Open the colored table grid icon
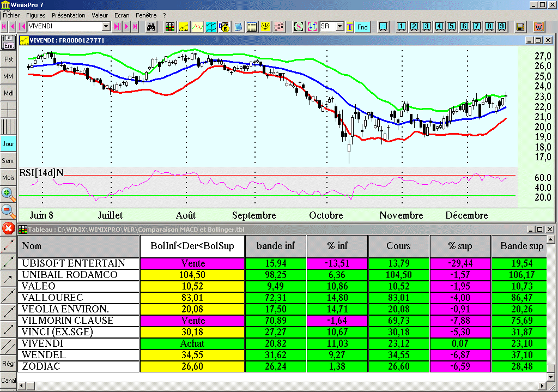This screenshot has height=392, width=558. pos(170,27)
